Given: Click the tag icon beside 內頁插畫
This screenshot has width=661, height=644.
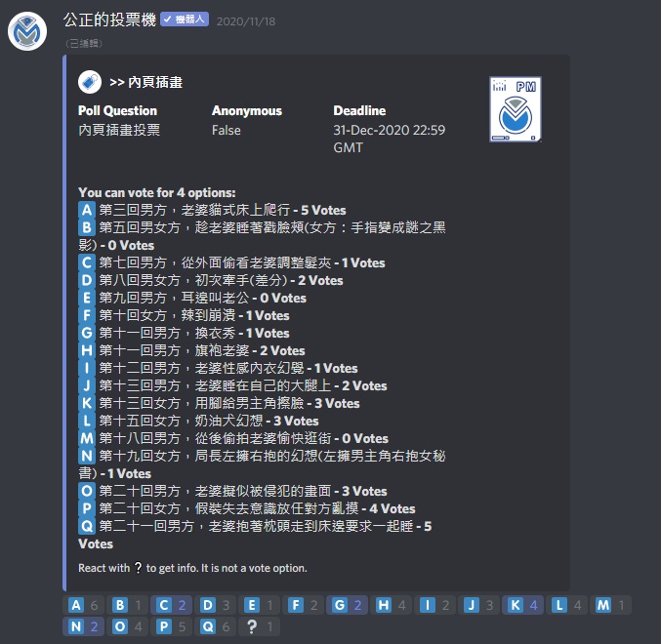Looking at the screenshot, I should (x=90, y=82).
